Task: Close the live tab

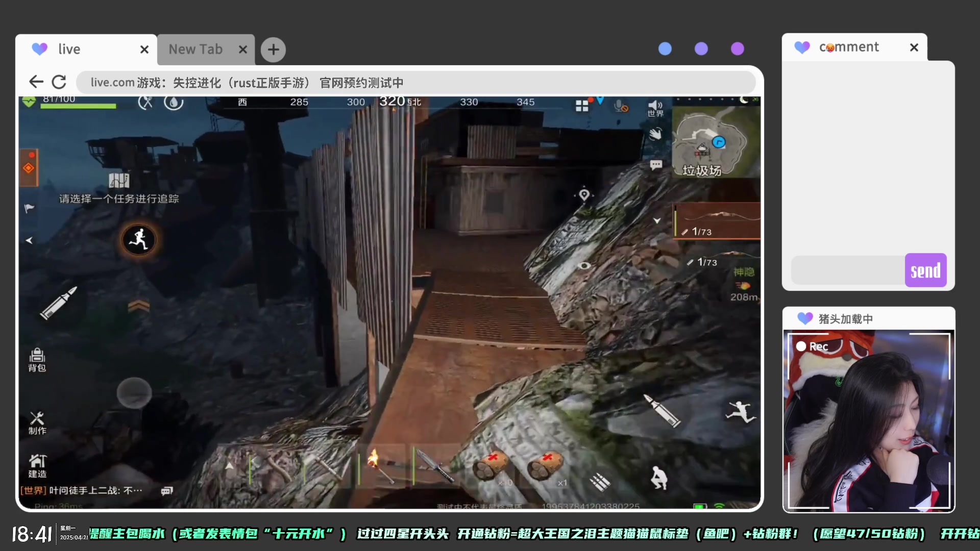Action: pyautogui.click(x=144, y=49)
